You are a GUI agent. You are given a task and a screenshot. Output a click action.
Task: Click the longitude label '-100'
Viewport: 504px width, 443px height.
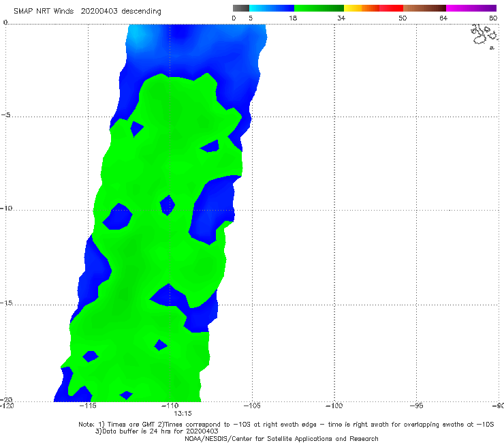(334, 406)
